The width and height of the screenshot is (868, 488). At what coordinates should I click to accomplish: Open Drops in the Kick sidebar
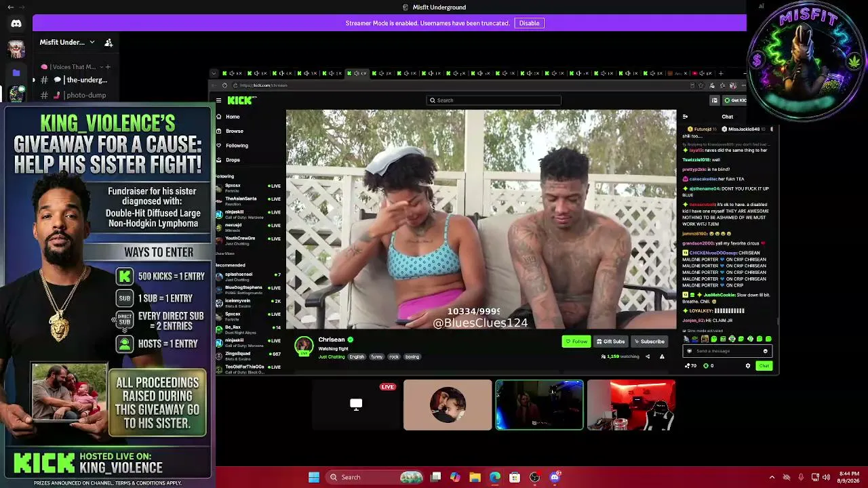point(233,160)
